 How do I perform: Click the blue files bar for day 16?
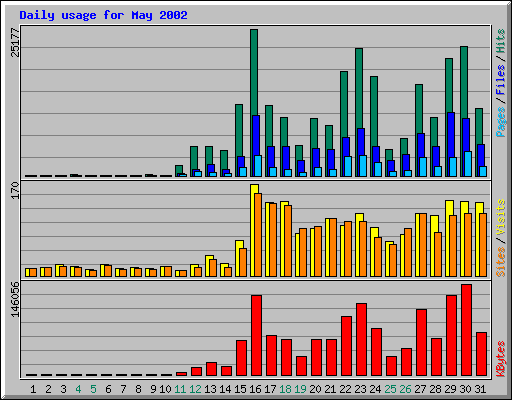pyautogui.click(x=256, y=135)
